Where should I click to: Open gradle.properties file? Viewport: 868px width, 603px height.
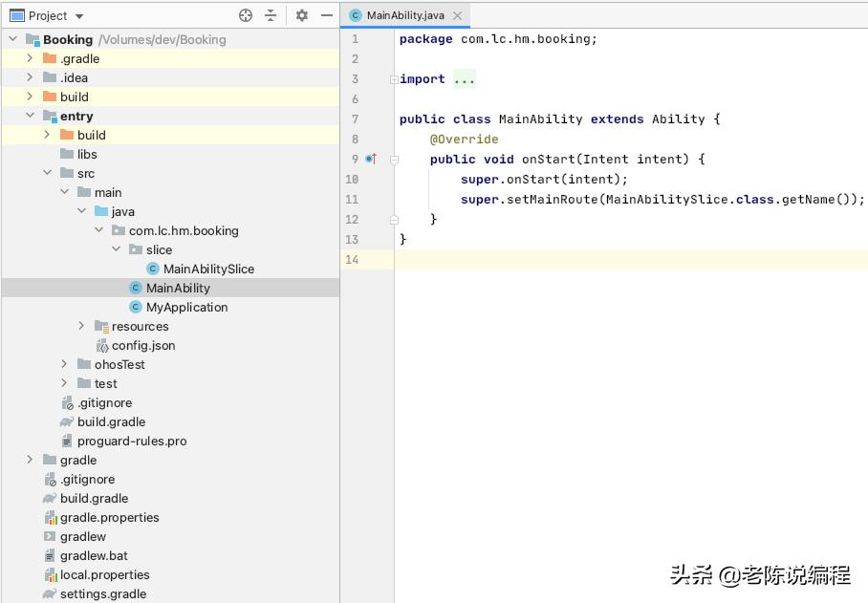[110, 517]
